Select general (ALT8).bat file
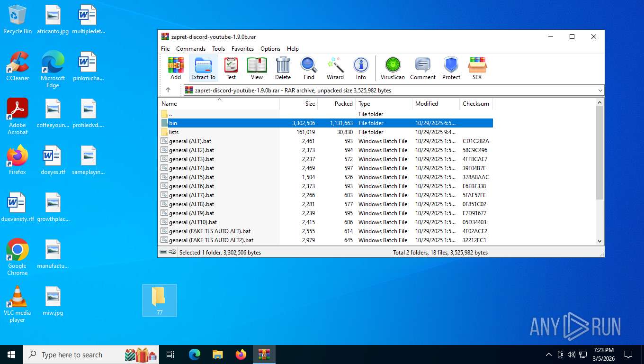This screenshot has height=364, width=644. [x=326, y=204]
